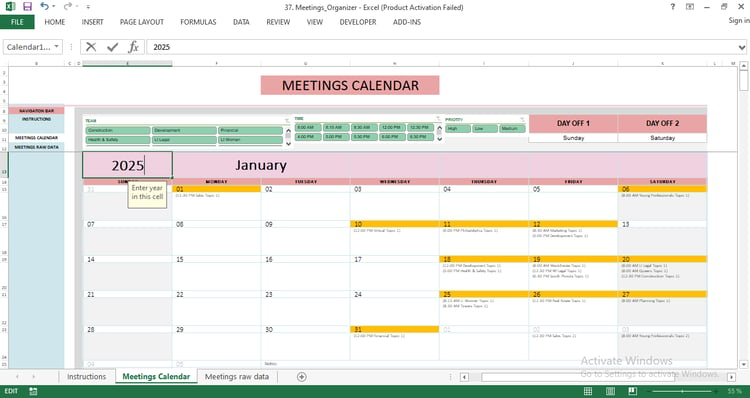This screenshot has height=398, width=750.
Task: Switch to Normal view icon in status bar
Action: (588, 391)
